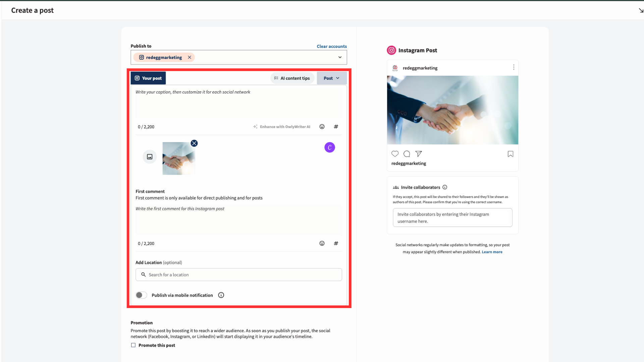Remove the attached handshake image

pyautogui.click(x=194, y=143)
